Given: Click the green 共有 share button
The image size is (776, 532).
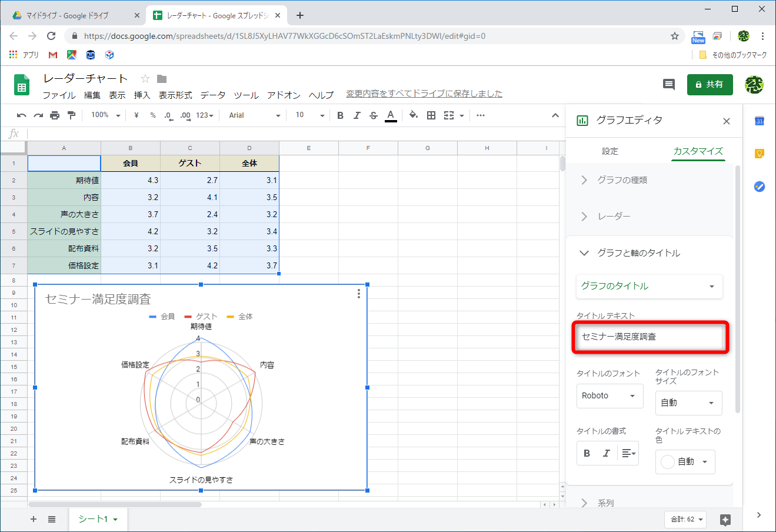Looking at the screenshot, I should [710, 85].
